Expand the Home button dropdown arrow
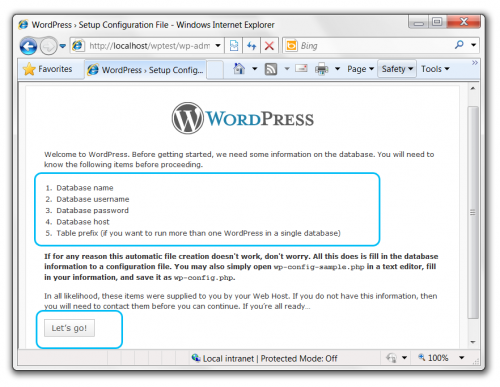Screen dimensions: 500x387 pos(255,69)
